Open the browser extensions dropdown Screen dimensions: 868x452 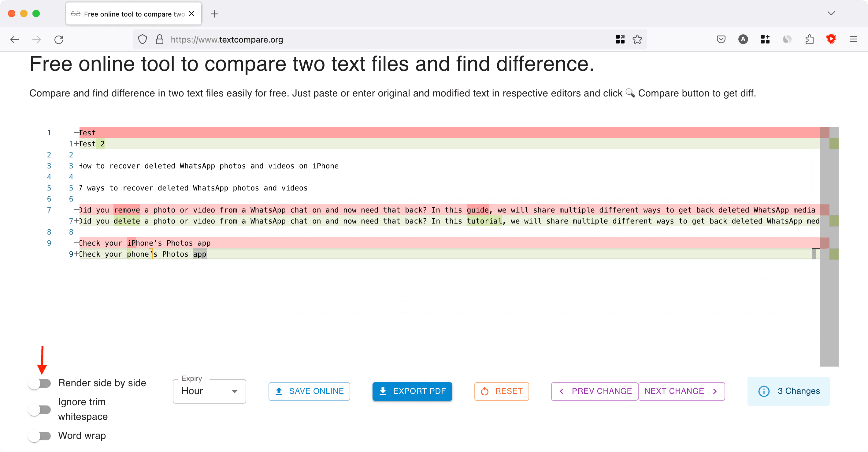pyautogui.click(x=811, y=40)
